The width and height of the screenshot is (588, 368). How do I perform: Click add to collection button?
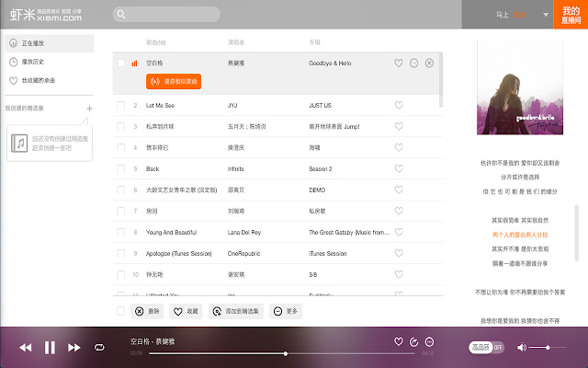[236, 311]
